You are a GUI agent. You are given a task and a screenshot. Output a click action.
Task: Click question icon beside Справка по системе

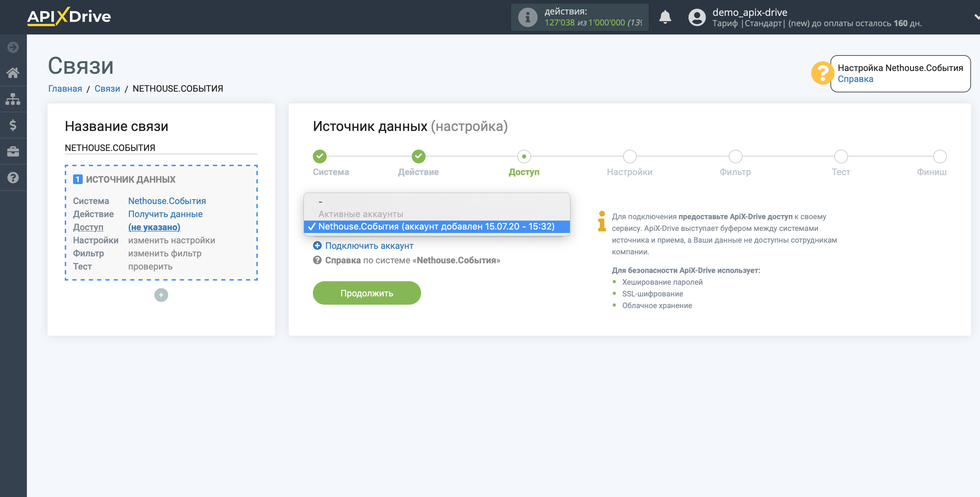[317, 260]
